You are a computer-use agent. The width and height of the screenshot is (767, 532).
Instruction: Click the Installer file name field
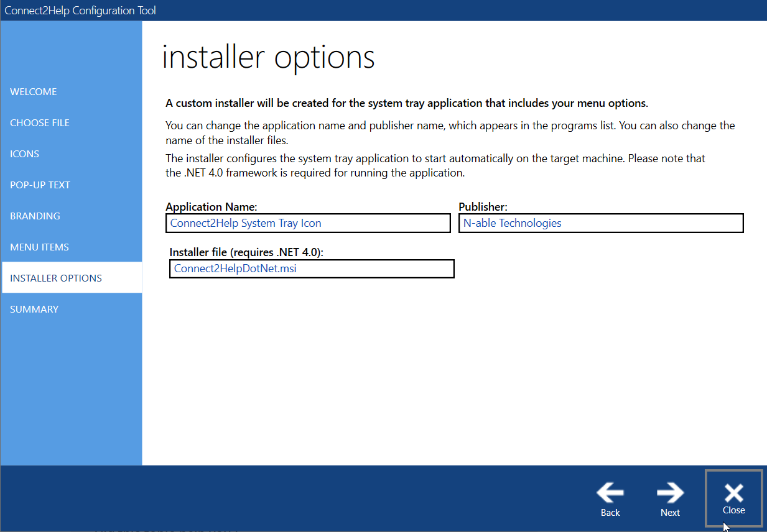coord(311,268)
